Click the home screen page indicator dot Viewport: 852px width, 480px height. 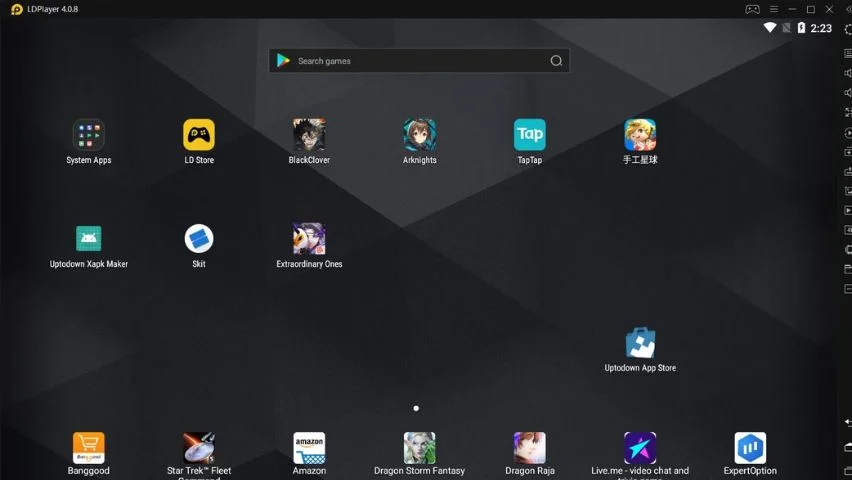(x=416, y=408)
